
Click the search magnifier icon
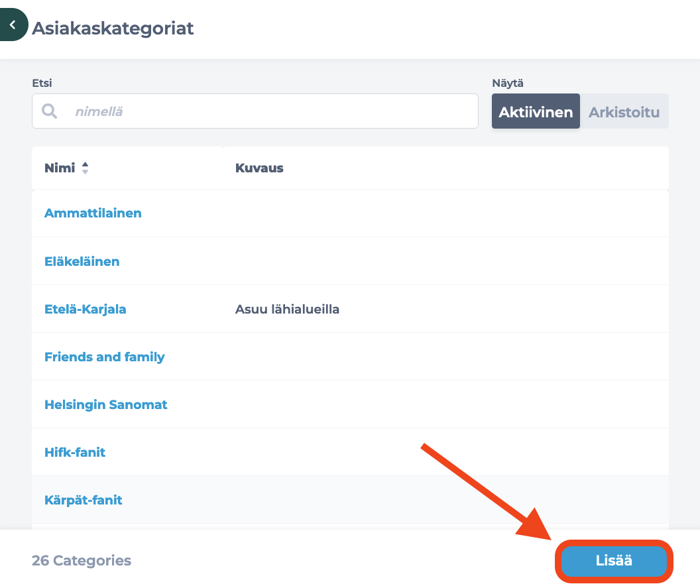[x=49, y=111]
